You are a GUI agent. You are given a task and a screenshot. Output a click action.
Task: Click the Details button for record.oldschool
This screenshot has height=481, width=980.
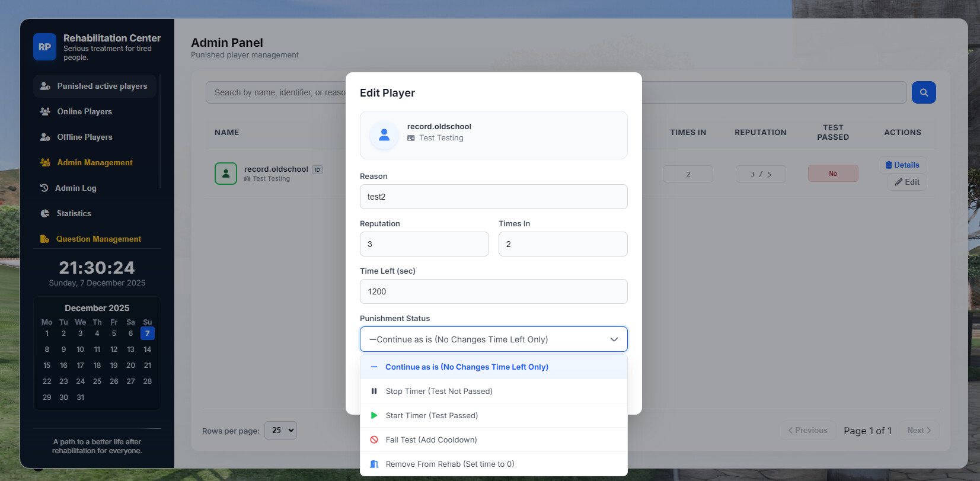pyautogui.click(x=902, y=165)
